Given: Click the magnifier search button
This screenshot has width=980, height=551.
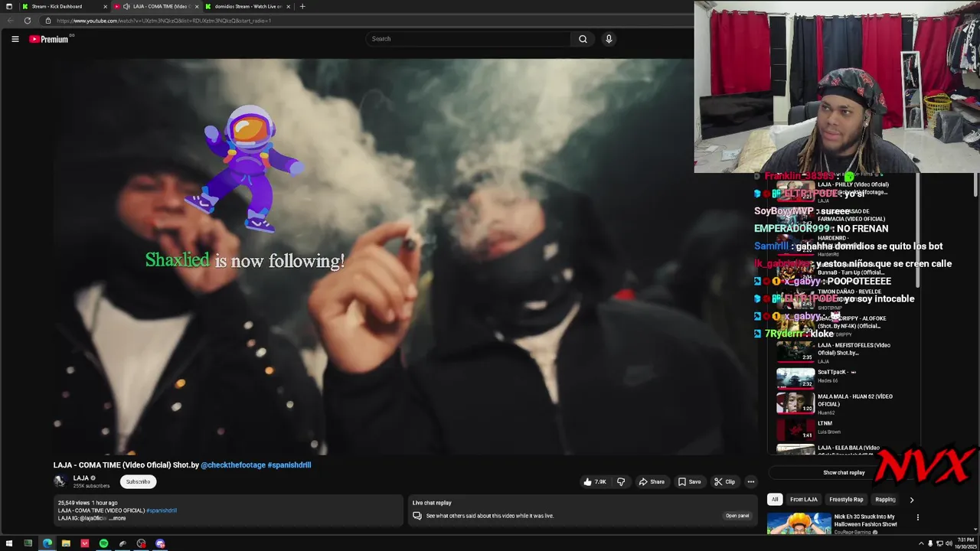Looking at the screenshot, I should 583,39.
